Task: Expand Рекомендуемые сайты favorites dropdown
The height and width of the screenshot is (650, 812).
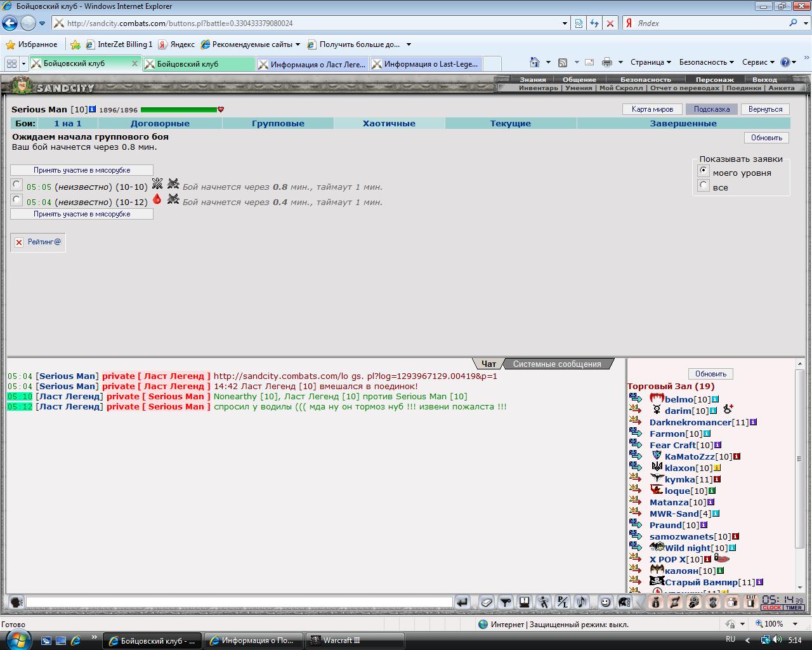Action: point(298,44)
